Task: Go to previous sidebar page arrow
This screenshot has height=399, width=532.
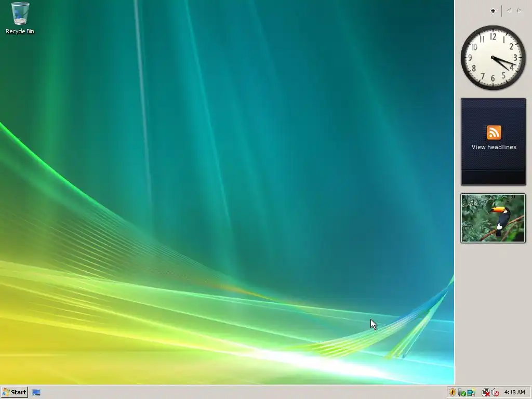Action: [509, 11]
